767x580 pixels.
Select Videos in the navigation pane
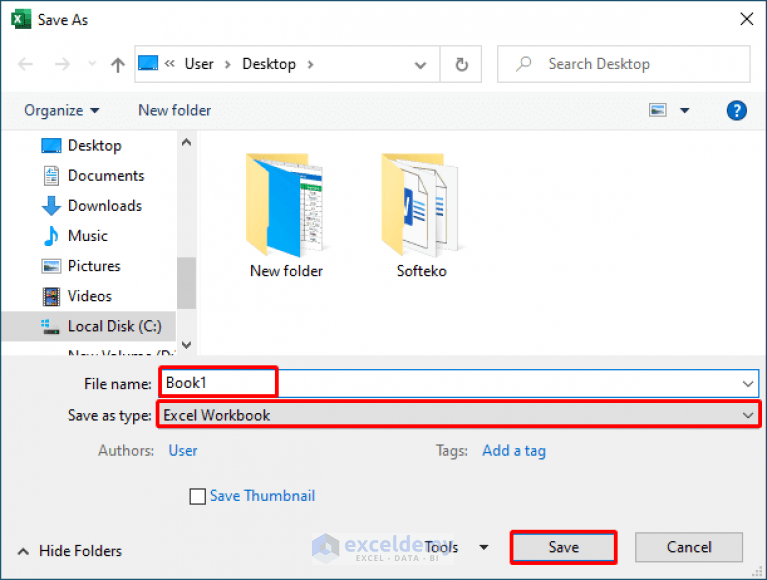coord(89,296)
